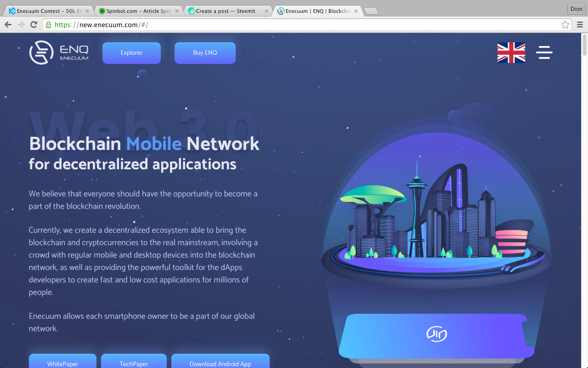This screenshot has width=588, height=368.
Task: Click the Enecuum ENQ logo
Action: click(x=59, y=52)
